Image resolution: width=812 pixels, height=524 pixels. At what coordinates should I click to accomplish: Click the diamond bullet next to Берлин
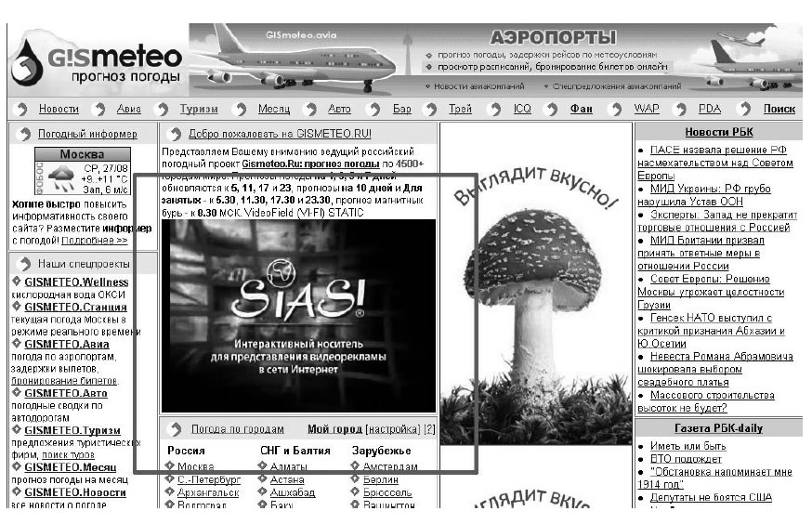tap(355, 479)
